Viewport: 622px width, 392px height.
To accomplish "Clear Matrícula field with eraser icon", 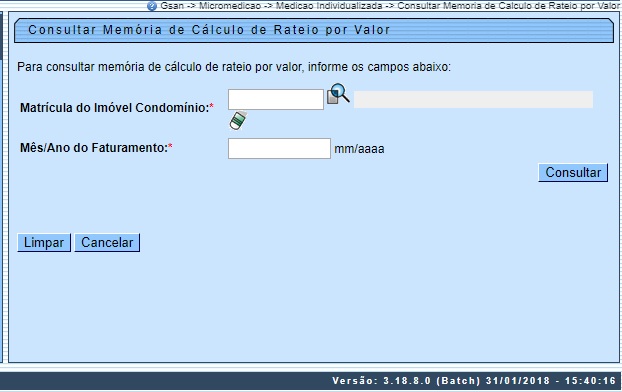I will tap(238, 120).
